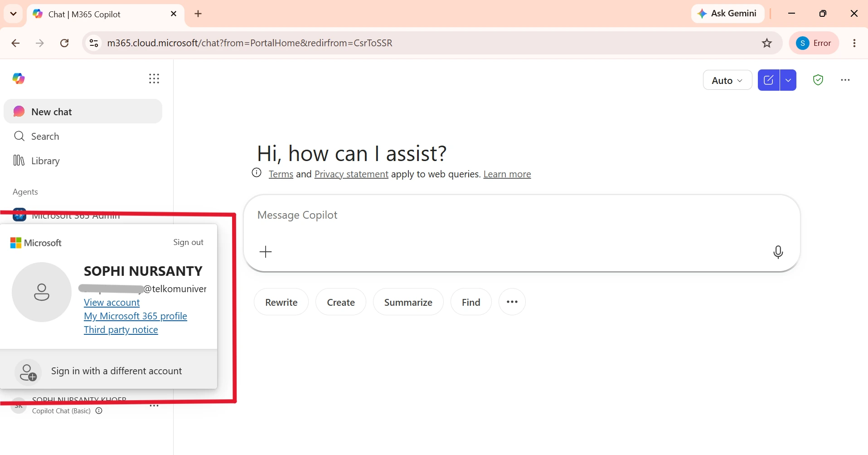Open ellipsis menu beside user name in sidebar
This screenshot has width=868, height=455.
154,406
